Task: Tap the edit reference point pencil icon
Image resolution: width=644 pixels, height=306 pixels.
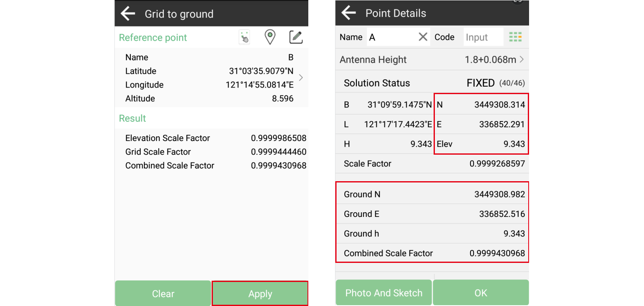Action: point(296,37)
